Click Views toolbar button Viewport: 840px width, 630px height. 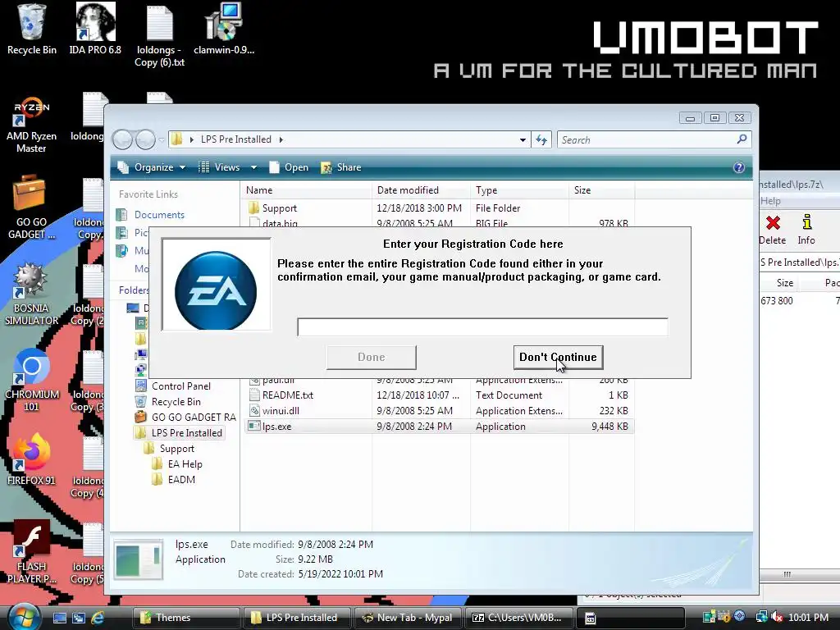click(x=220, y=167)
